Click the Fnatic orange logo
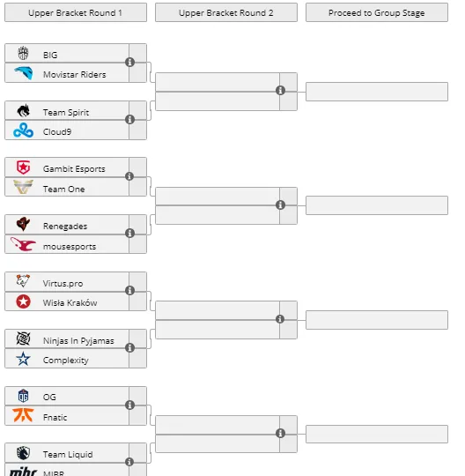Viewport: 465px width, 476px height. click(23, 415)
